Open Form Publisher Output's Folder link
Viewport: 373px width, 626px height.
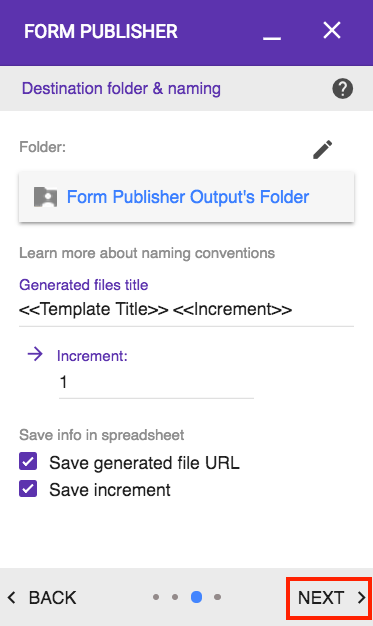188,197
